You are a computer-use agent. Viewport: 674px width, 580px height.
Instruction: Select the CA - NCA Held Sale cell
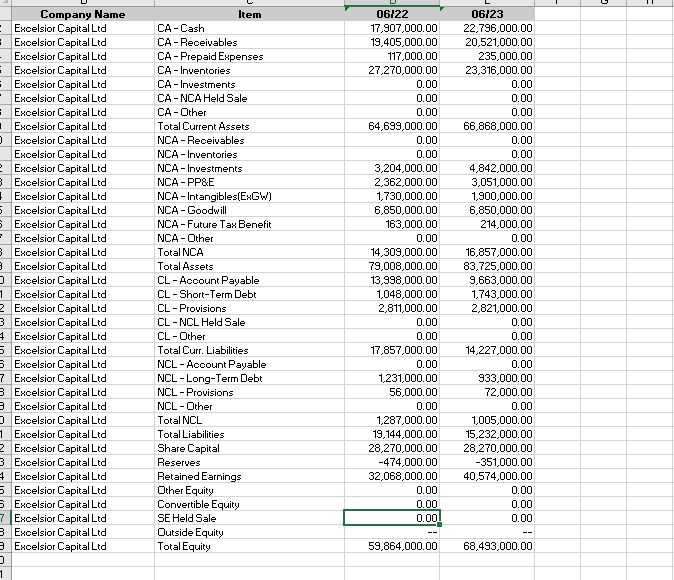coord(249,98)
